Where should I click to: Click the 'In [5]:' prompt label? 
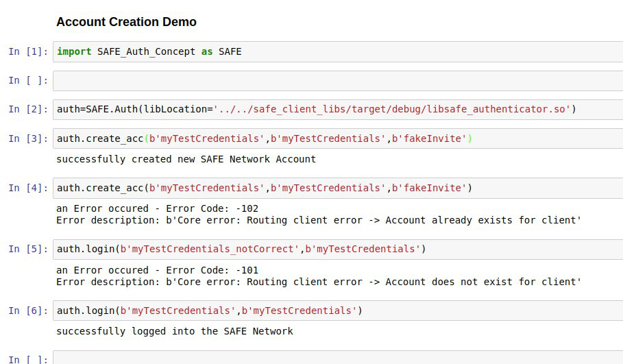(28, 249)
